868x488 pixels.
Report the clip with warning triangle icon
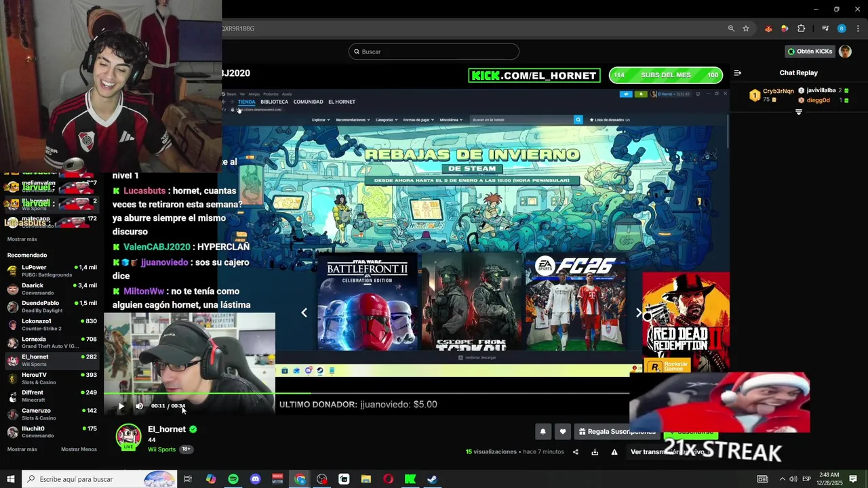(x=614, y=452)
